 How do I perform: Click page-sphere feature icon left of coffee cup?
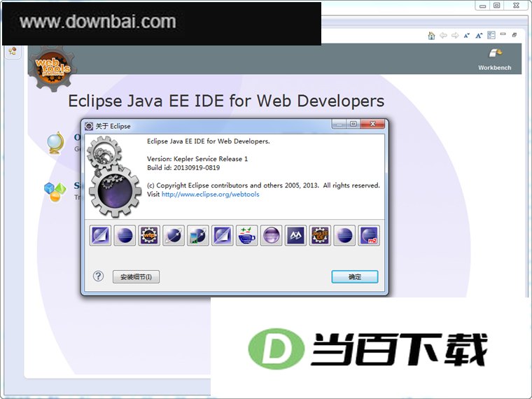click(x=223, y=235)
